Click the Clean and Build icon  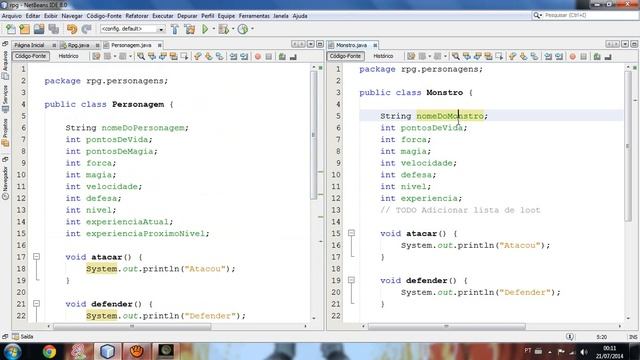[190, 29]
